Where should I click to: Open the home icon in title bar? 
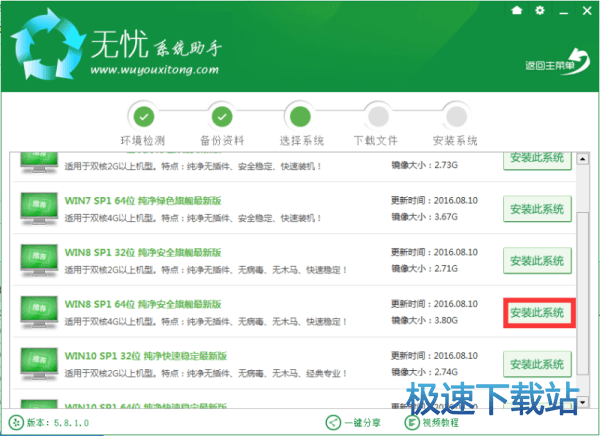click(517, 10)
